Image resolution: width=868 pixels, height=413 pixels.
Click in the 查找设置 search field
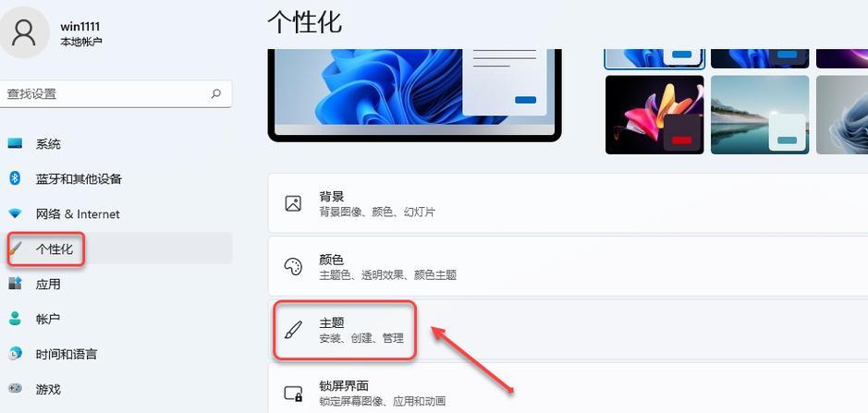pos(116,93)
